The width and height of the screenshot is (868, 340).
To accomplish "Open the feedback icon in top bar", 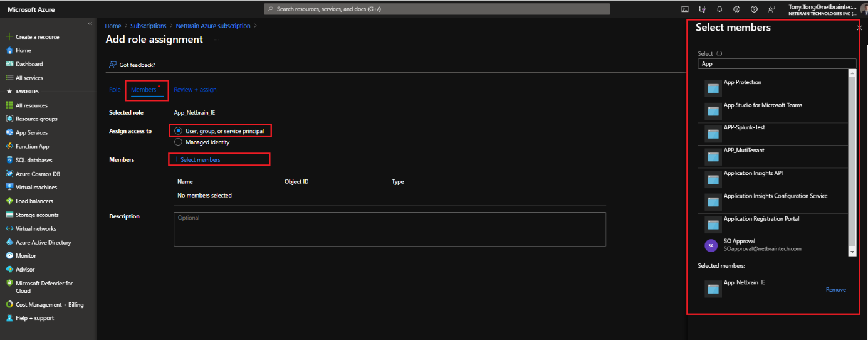I will (771, 9).
